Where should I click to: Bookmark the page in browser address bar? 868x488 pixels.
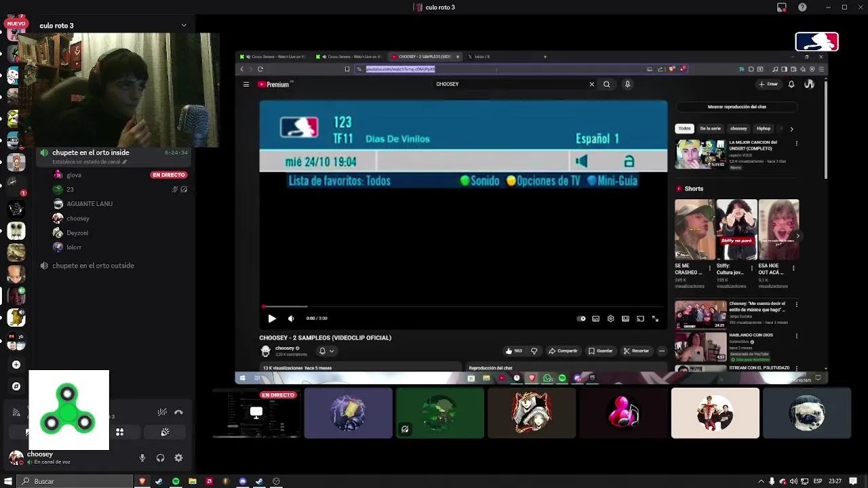tap(347, 68)
